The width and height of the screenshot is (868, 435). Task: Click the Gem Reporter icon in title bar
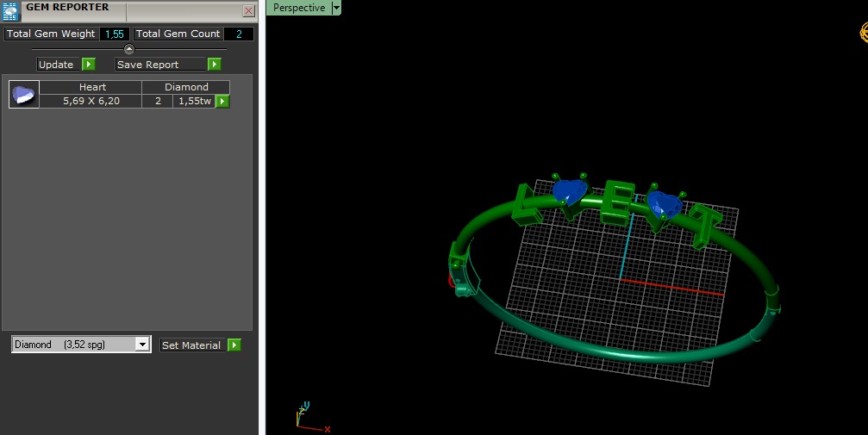coord(10,11)
